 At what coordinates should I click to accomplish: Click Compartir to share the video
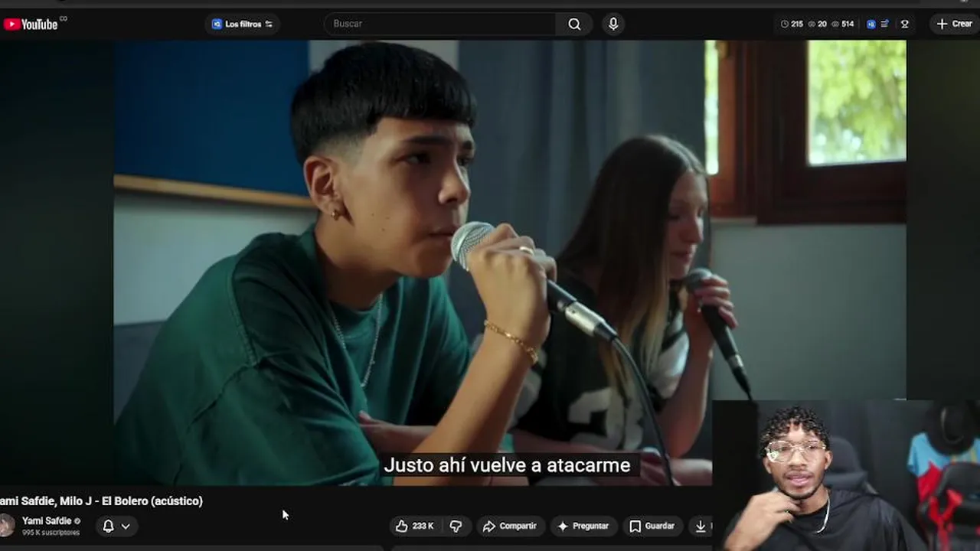(510, 526)
